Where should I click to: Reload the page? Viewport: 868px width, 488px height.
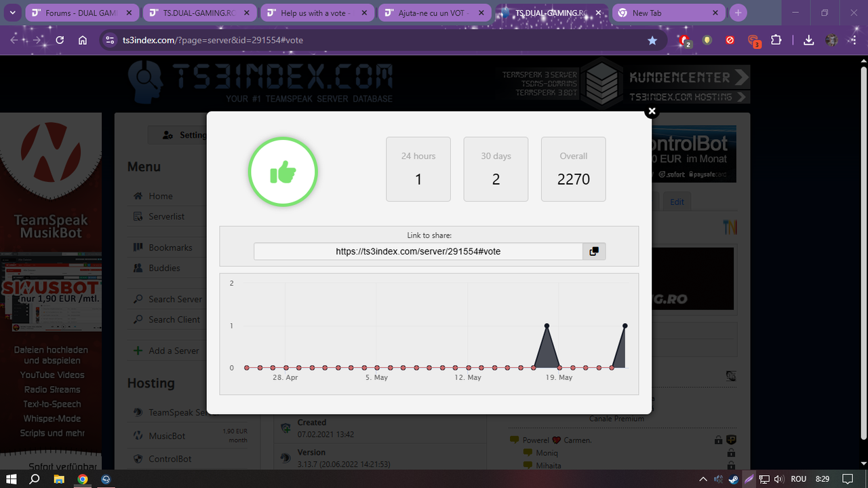click(60, 40)
